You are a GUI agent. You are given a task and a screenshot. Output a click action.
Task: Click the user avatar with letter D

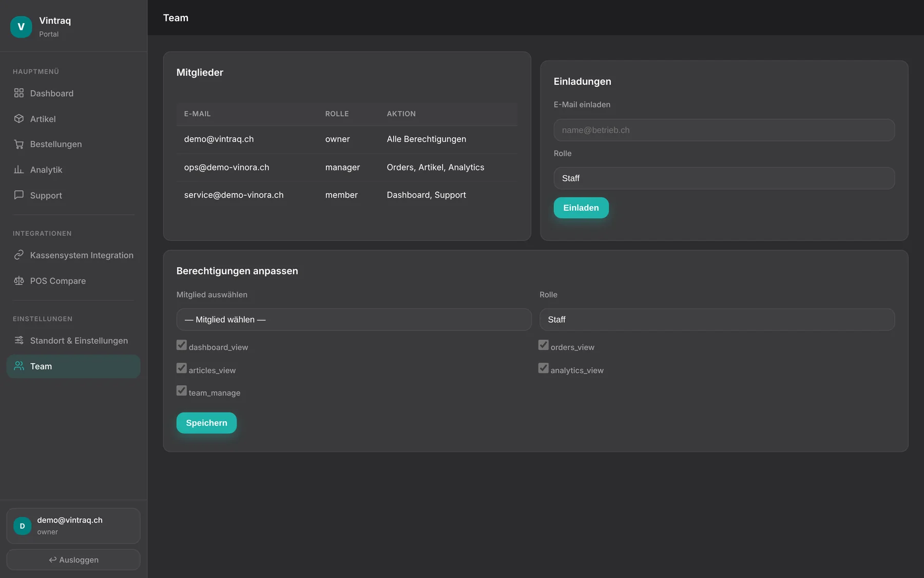(x=23, y=526)
